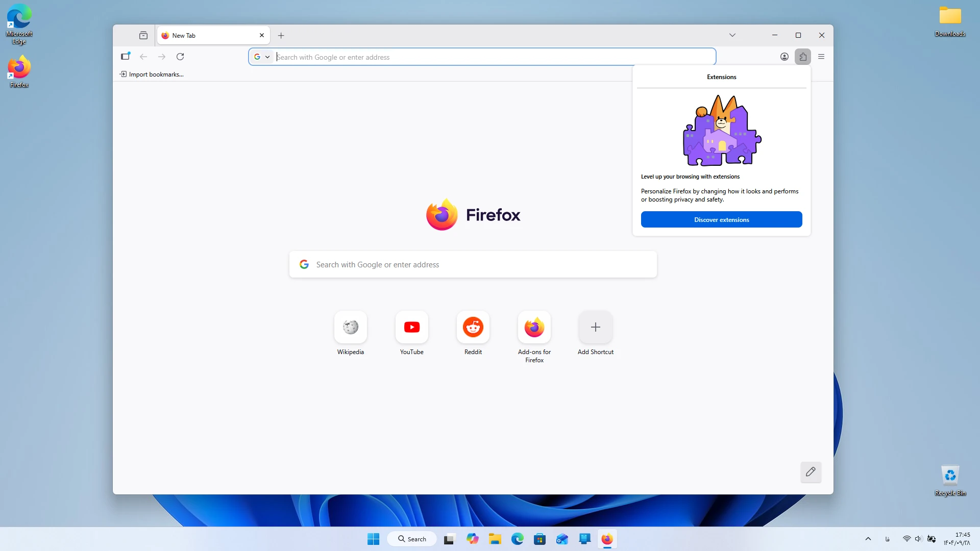The image size is (980, 551).
Task: Open Microsoft Store from the taskbar
Action: (x=540, y=539)
